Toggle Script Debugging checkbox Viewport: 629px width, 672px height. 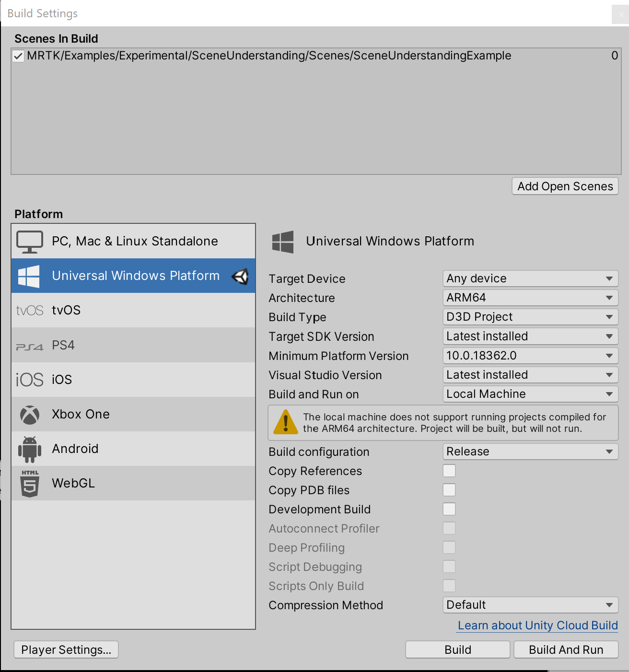click(449, 567)
